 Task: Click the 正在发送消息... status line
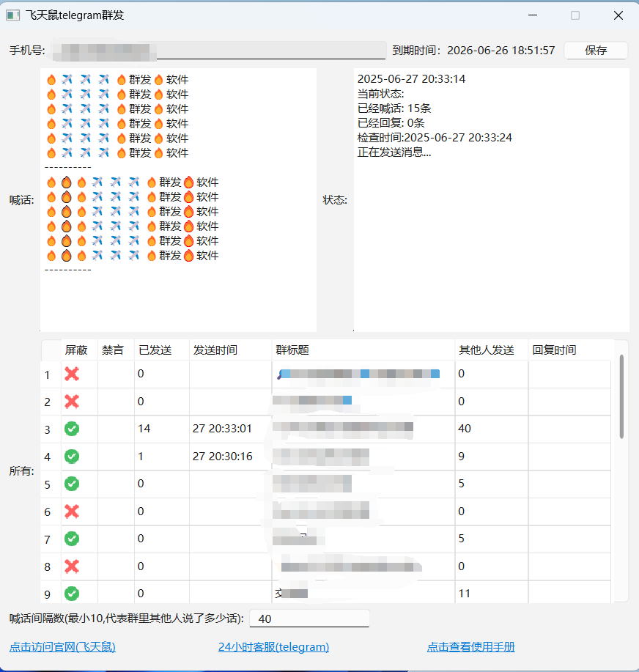(394, 152)
